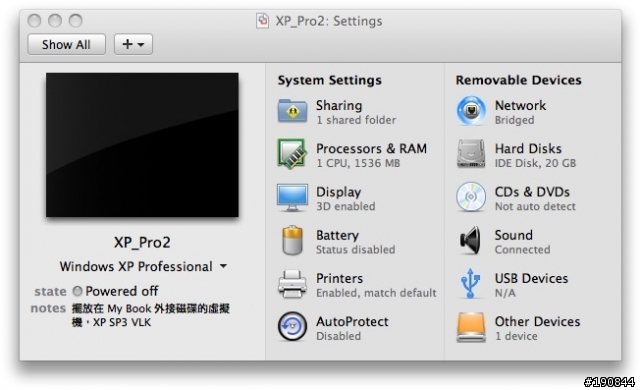The image size is (640, 390).
Task: Select the Battery settings label
Action: (337, 235)
